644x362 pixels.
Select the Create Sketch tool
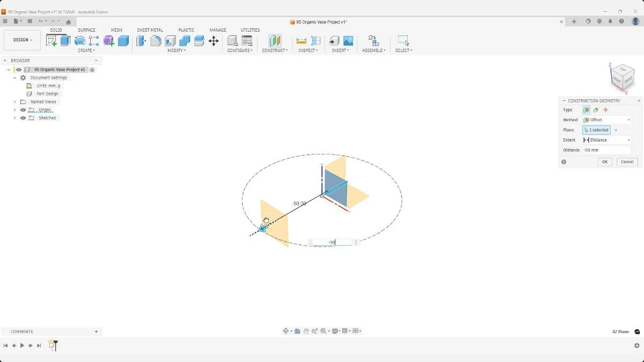52,41
